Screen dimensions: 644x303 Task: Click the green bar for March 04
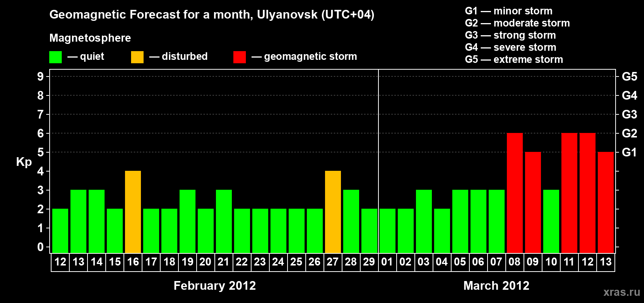[442, 231]
